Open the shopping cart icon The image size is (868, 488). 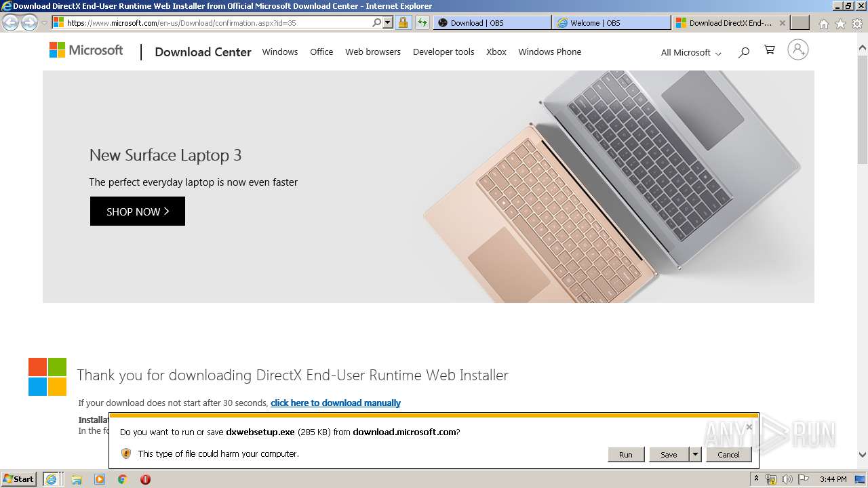[770, 50]
